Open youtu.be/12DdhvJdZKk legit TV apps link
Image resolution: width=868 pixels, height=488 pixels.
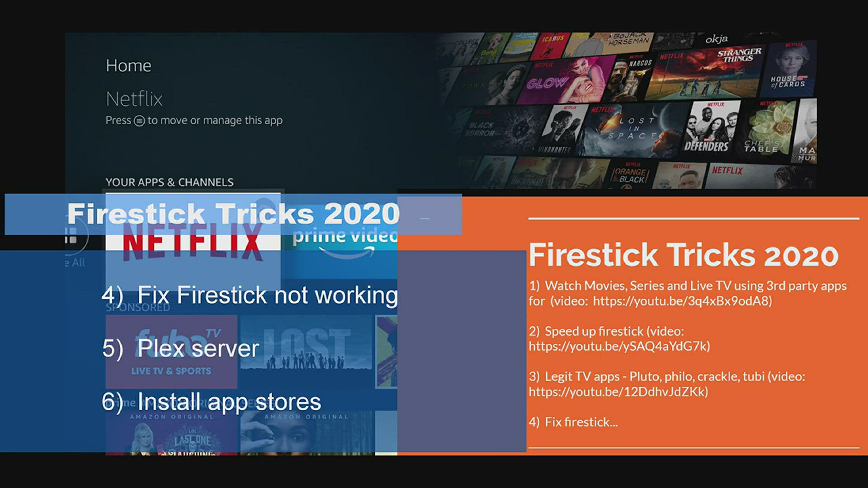coord(618,391)
